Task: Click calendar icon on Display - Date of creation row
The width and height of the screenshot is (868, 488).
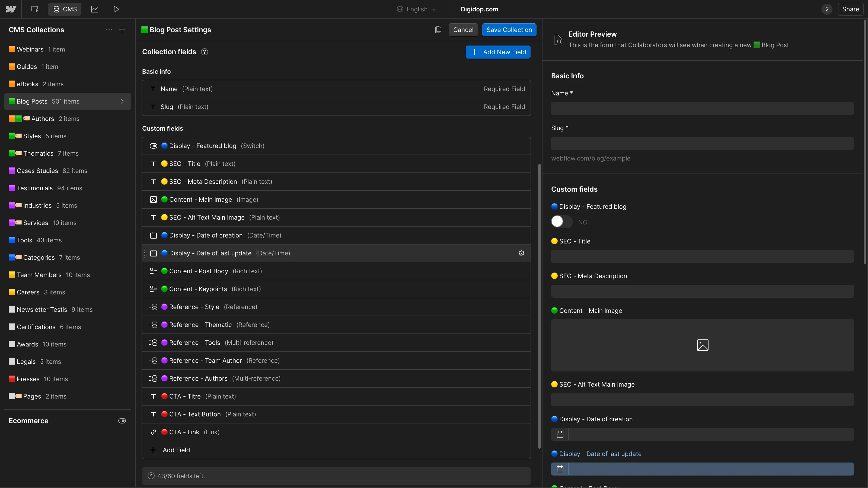Action: [x=153, y=235]
